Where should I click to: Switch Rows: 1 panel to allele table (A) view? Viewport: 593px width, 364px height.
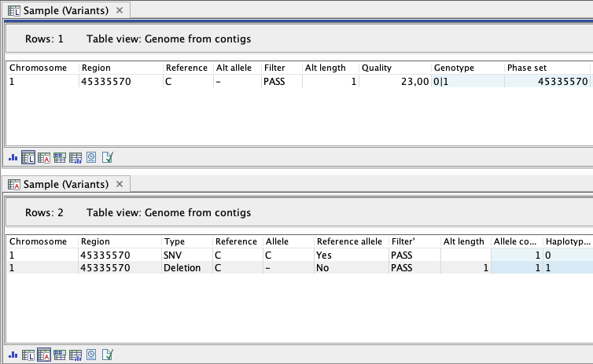(x=44, y=157)
